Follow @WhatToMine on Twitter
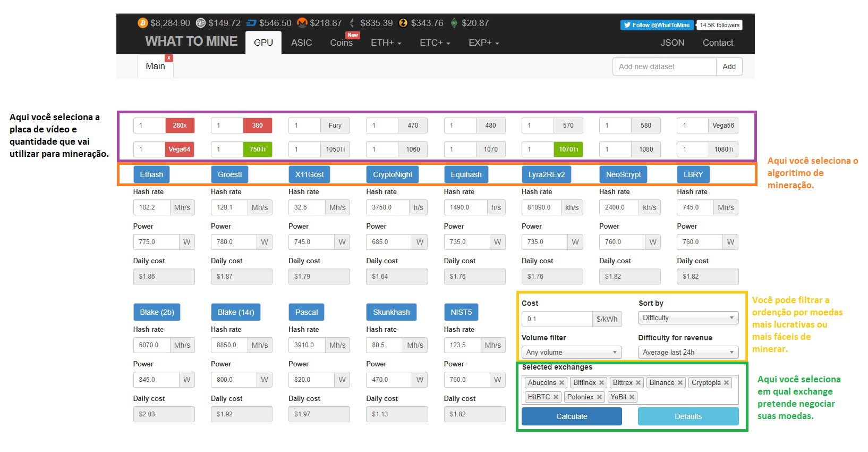This screenshot has width=868, height=452. [x=657, y=25]
